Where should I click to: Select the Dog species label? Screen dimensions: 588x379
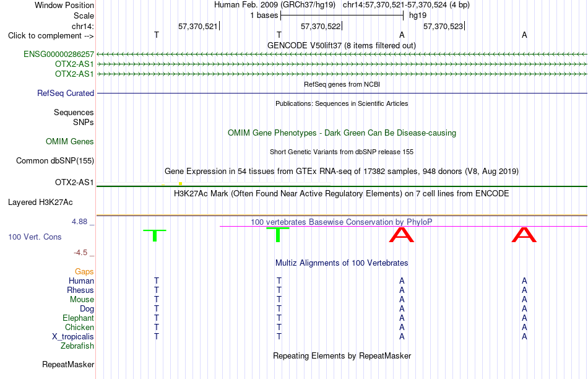pos(87,309)
